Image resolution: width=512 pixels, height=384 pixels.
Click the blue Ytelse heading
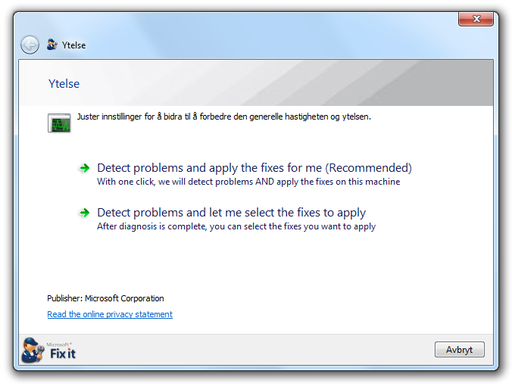point(64,84)
